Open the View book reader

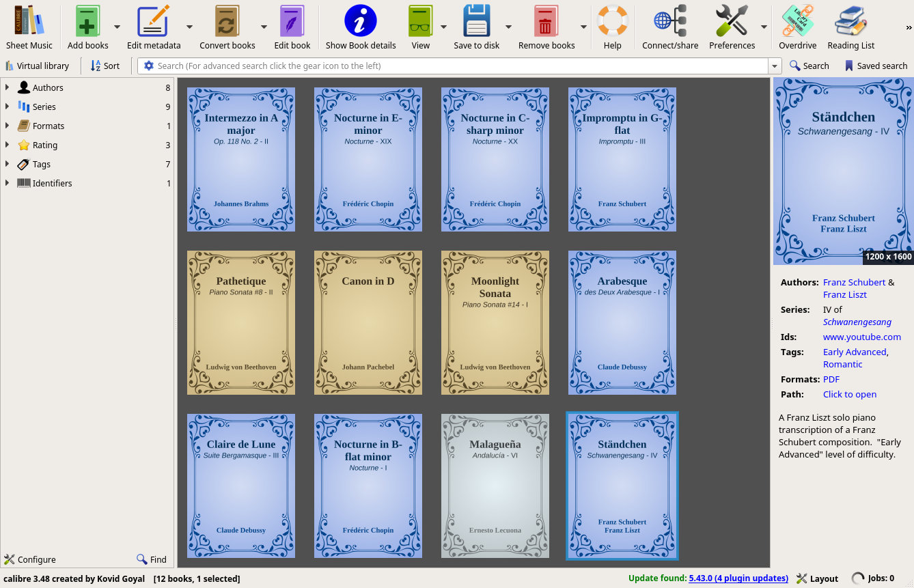click(x=421, y=20)
